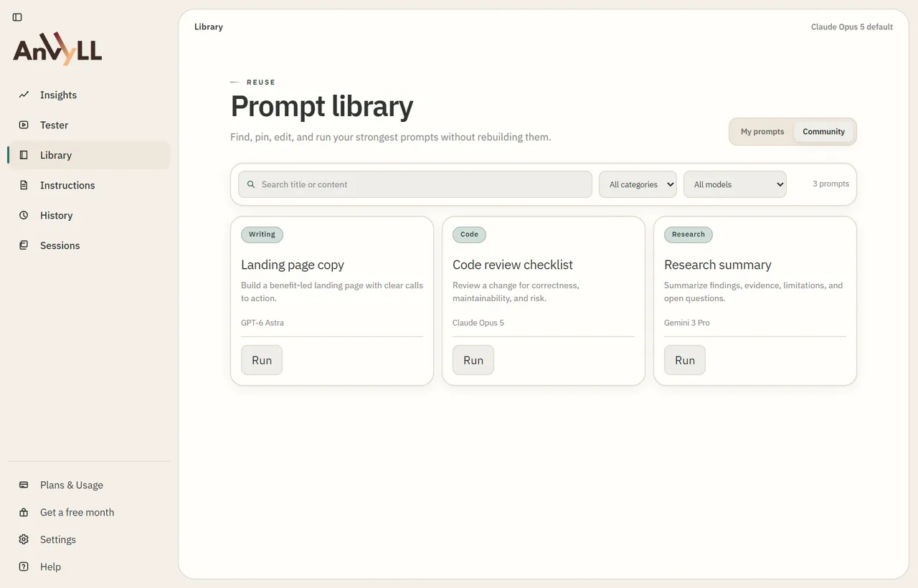Click the Code category tag

[x=469, y=234]
